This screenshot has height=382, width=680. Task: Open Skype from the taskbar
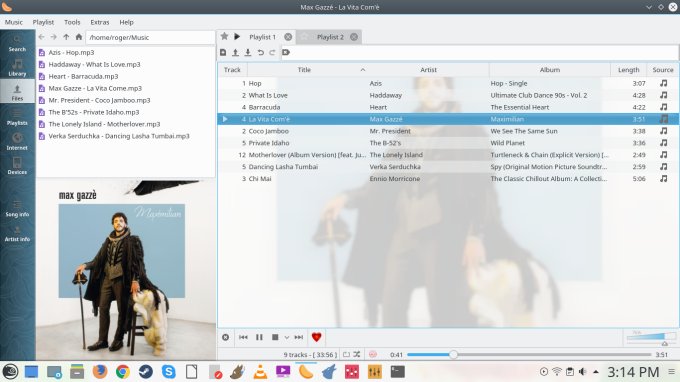tap(169, 372)
